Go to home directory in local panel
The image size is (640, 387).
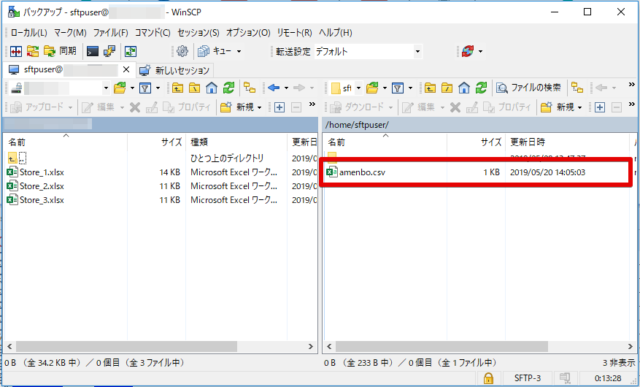[x=211, y=88]
